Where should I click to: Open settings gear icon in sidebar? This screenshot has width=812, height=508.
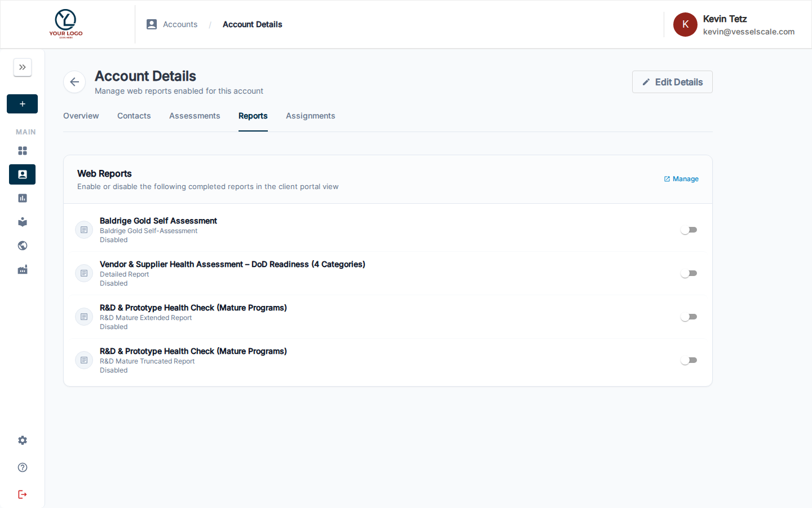pos(23,440)
